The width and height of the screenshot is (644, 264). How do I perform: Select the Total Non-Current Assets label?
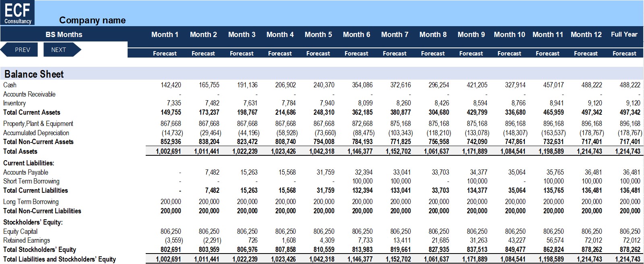[x=38, y=142]
